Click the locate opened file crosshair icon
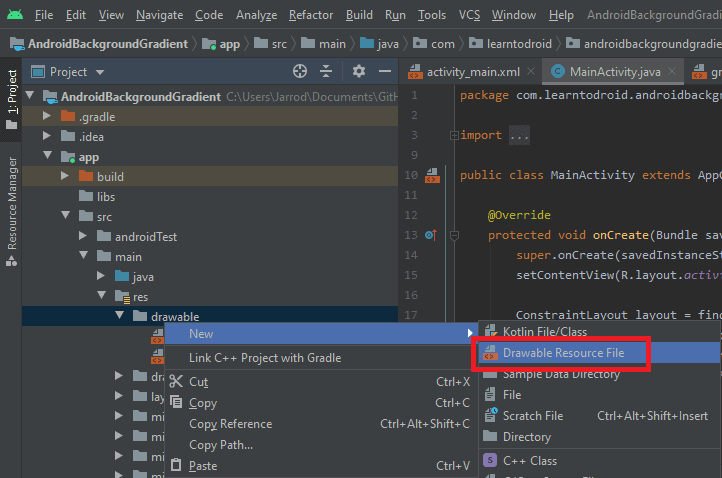Screen dimensions: 722x478 [x=299, y=72]
